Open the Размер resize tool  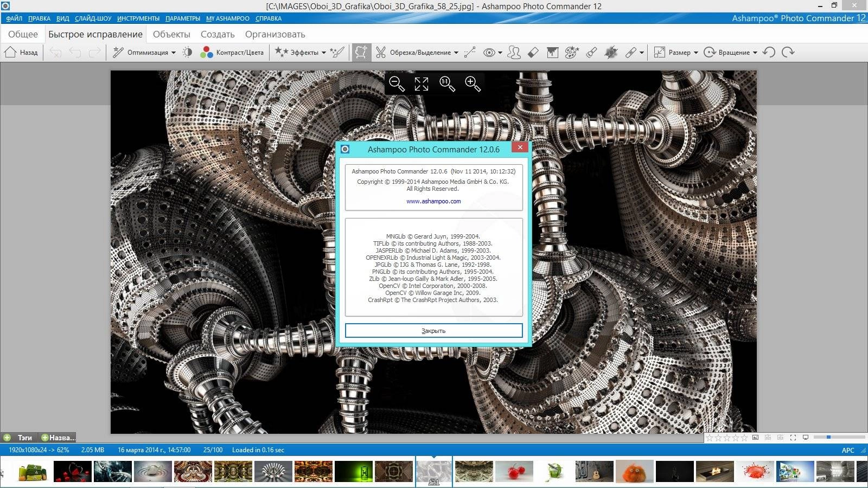(672, 53)
